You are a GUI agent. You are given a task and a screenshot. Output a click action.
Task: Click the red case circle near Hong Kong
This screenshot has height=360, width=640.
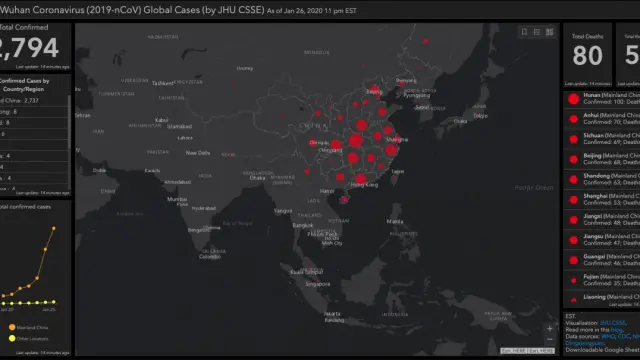(360, 178)
